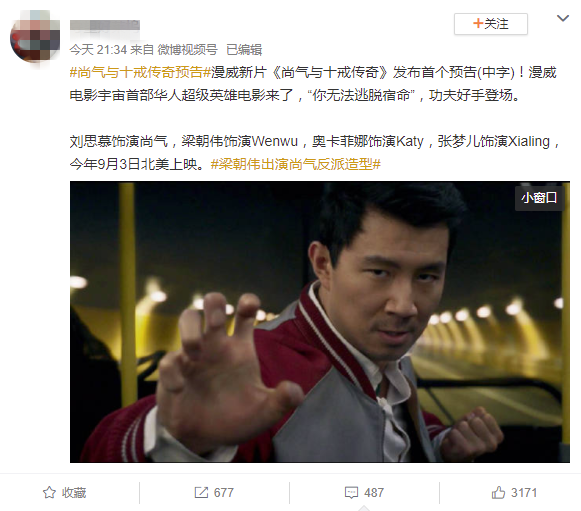The width and height of the screenshot is (581, 511).
Task: Click the post text about 漫威新片
Action: [x=313, y=84]
